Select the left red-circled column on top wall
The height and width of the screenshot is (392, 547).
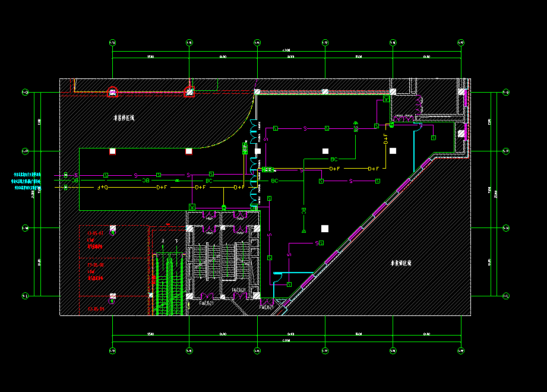[x=112, y=92]
